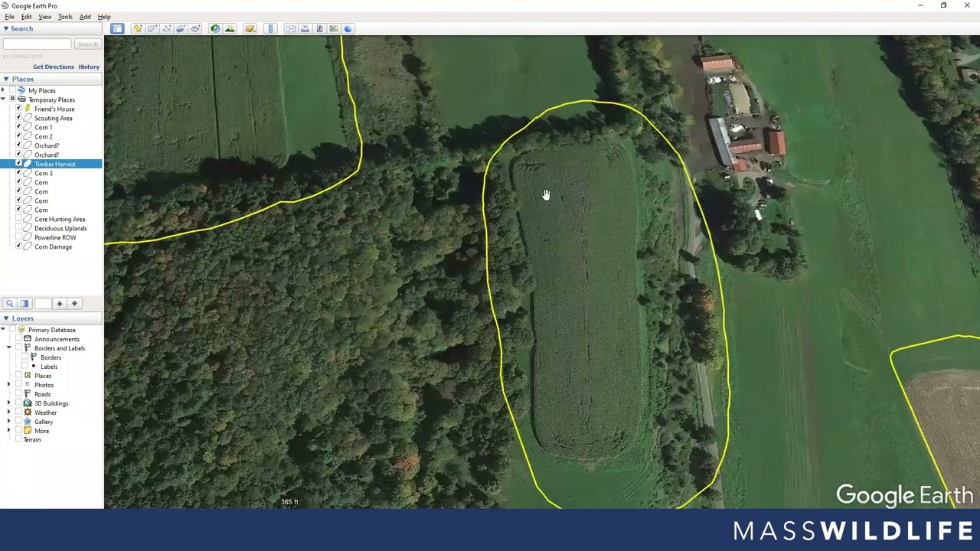Collapse the Layers panel header arrow
Image resolution: width=980 pixels, height=551 pixels.
5,318
